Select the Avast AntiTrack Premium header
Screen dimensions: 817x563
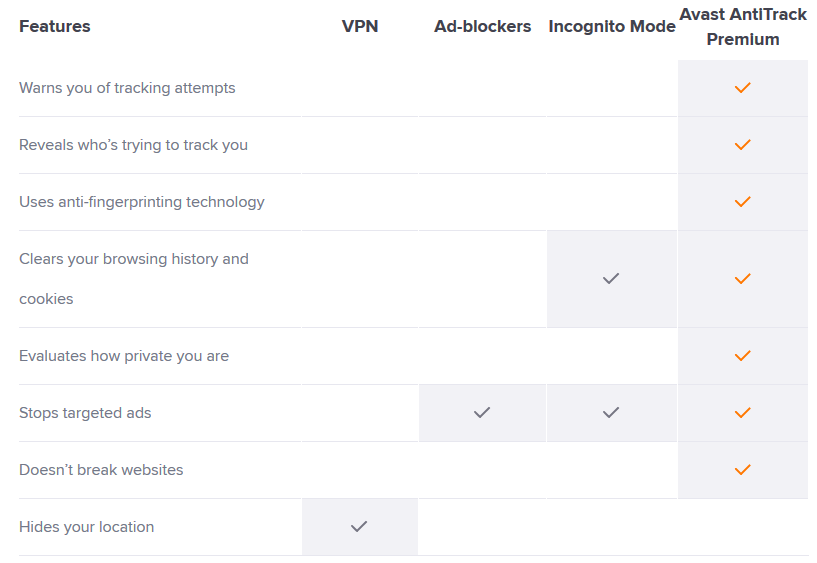click(x=743, y=27)
